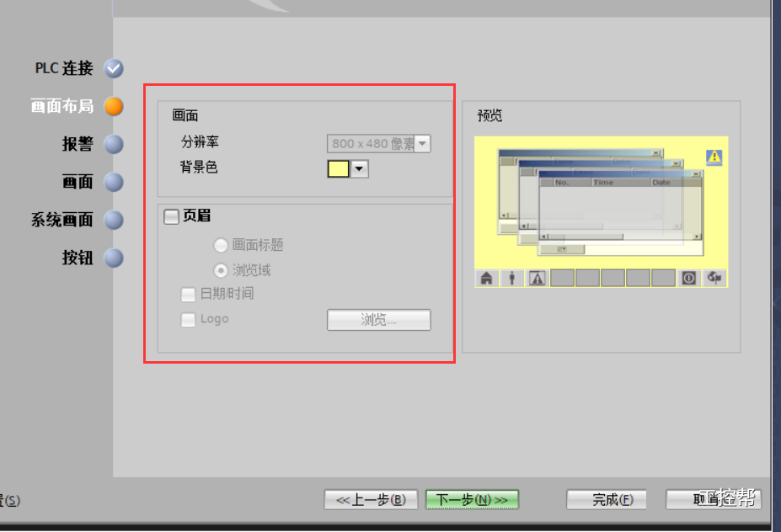
Task: Click the alarm window thumbnail in preview
Action: 602,202
